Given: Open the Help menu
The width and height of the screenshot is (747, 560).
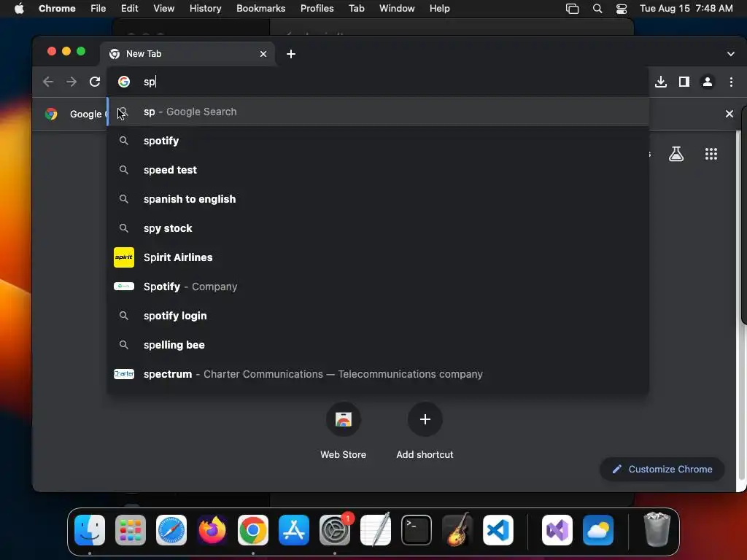Looking at the screenshot, I should [439, 8].
